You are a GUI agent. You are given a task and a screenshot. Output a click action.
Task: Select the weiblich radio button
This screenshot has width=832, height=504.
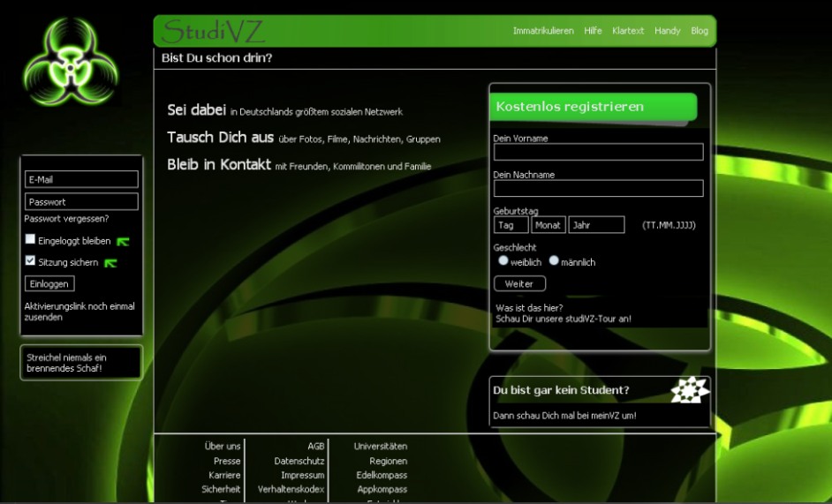pyautogui.click(x=503, y=260)
